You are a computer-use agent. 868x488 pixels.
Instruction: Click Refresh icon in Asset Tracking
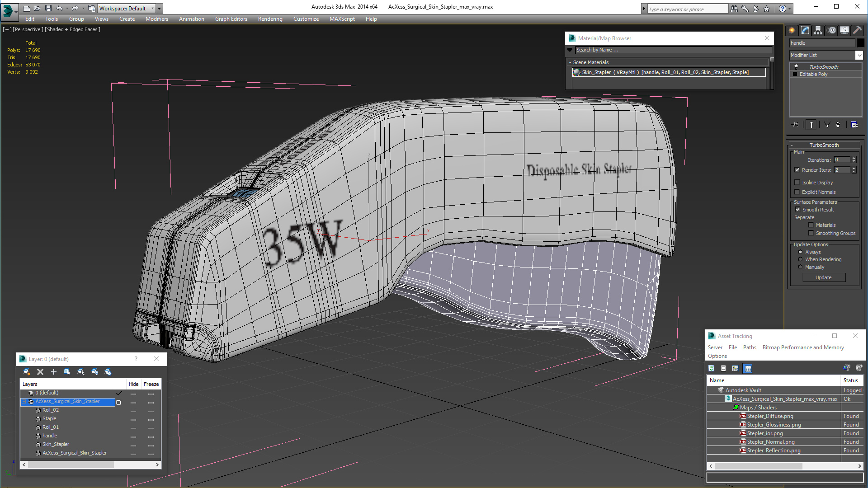click(711, 368)
